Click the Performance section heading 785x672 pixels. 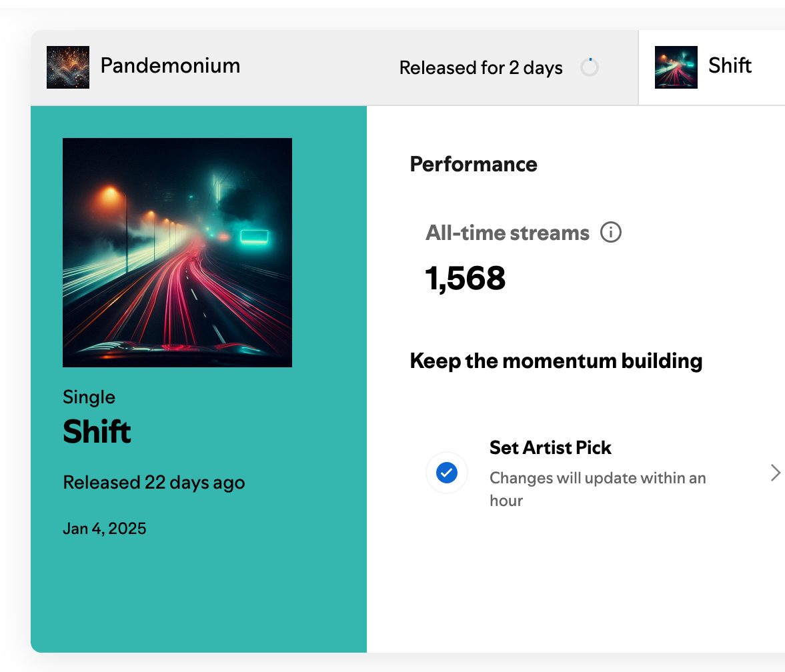click(x=474, y=164)
